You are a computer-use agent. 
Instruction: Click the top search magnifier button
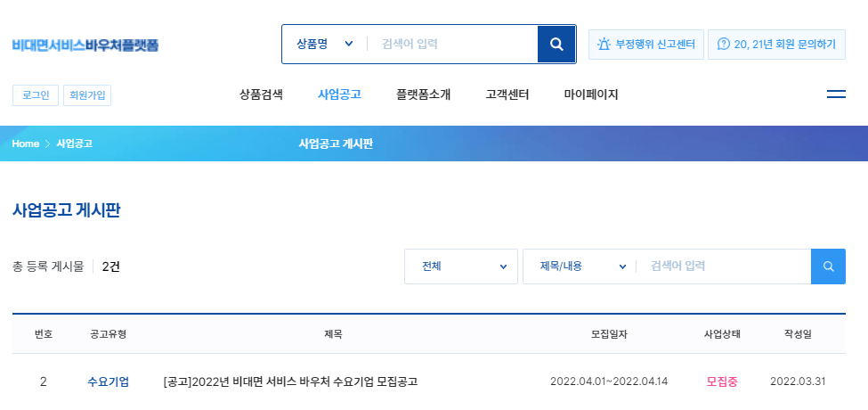[x=556, y=44]
